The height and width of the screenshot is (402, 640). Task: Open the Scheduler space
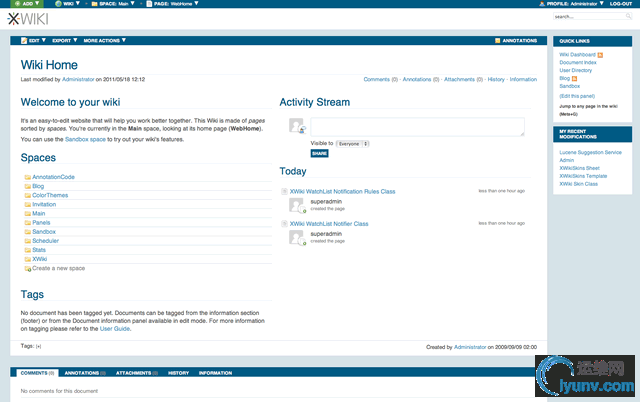tap(46, 241)
